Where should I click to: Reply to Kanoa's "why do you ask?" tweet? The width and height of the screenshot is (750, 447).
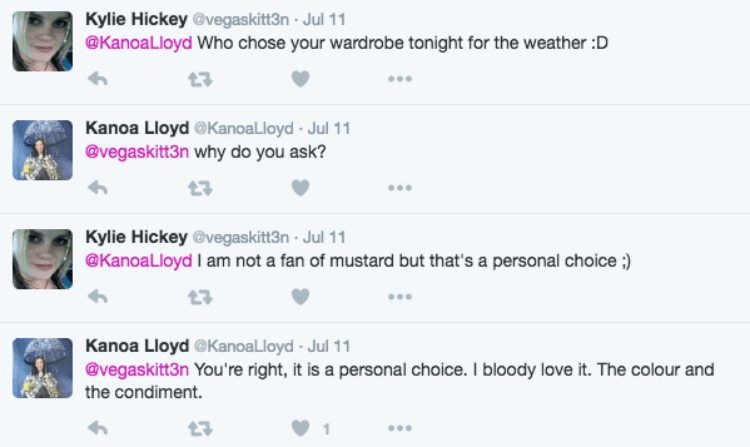pos(98,187)
